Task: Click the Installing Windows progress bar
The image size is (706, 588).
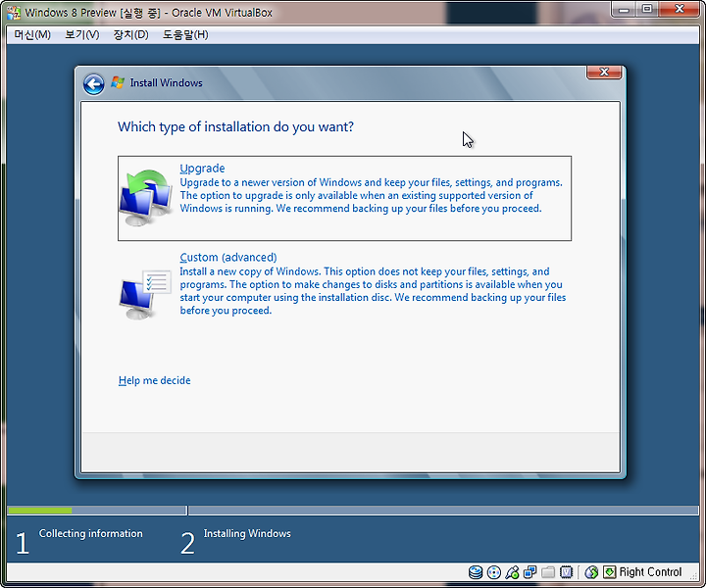Action: 443,511
